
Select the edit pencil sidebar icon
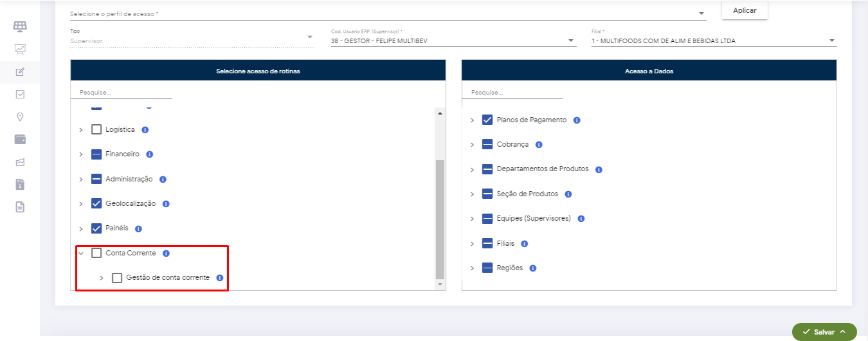(20, 71)
